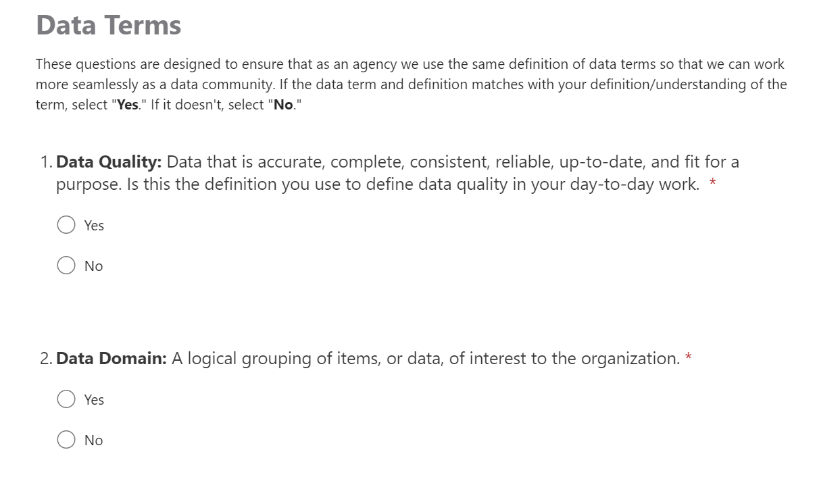817x504 pixels.
Task: Click the No label text under question 1
Action: tap(94, 266)
